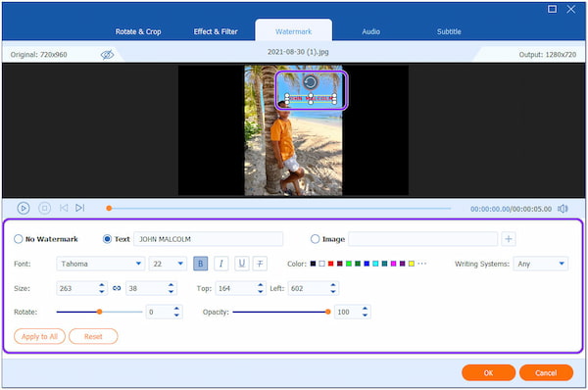Switch to the Audio tab
Screen dimensions: 588x390
point(370,31)
